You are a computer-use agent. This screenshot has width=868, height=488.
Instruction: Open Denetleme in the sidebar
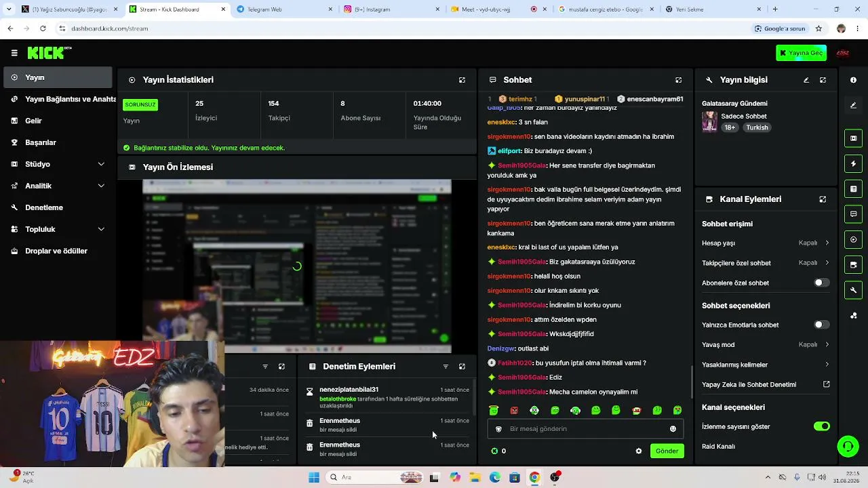click(58, 207)
